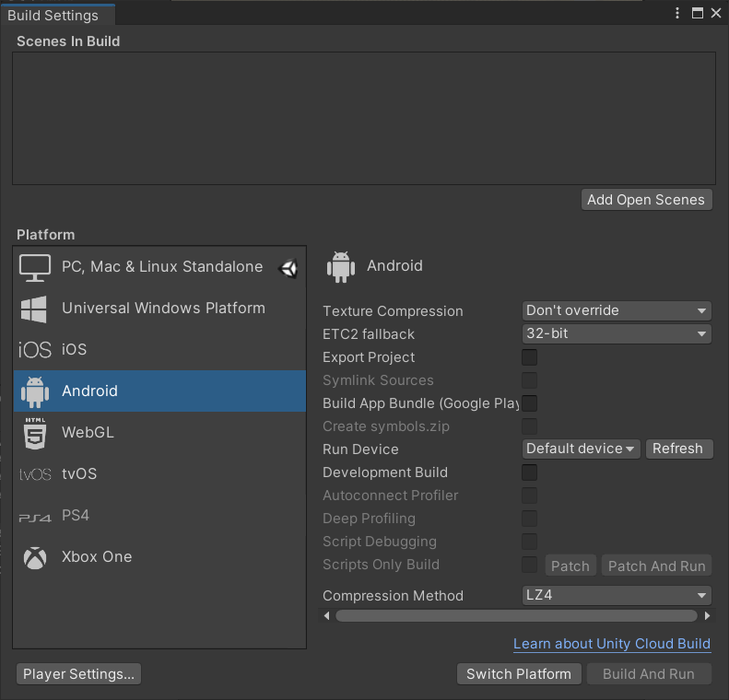This screenshot has width=729, height=700.
Task: Open the Compression Method dropdown
Action: (617, 595)
